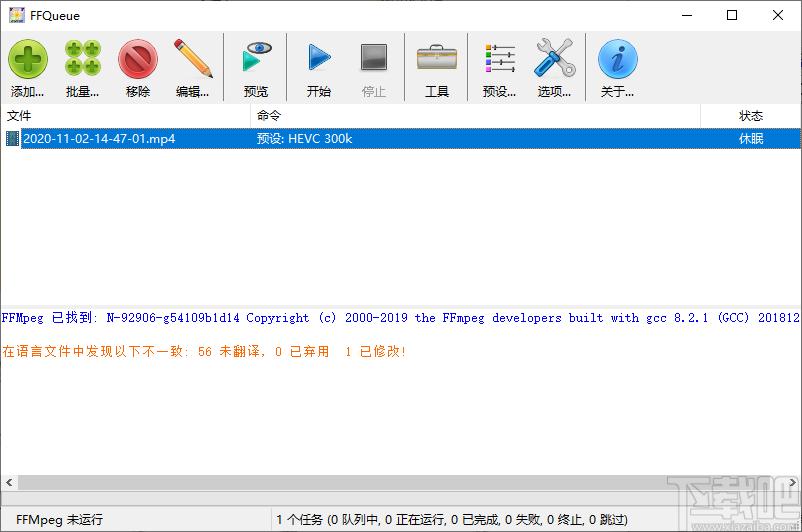Click the log horizontal scrollbar track
Viewport: 802px width, 532px height.
click(400, 482)
